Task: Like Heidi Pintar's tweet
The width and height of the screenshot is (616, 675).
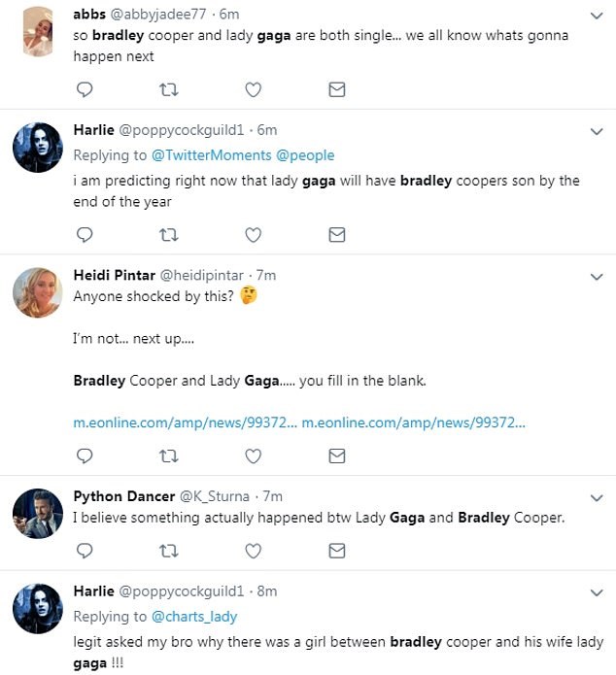Action: (253, 455)
